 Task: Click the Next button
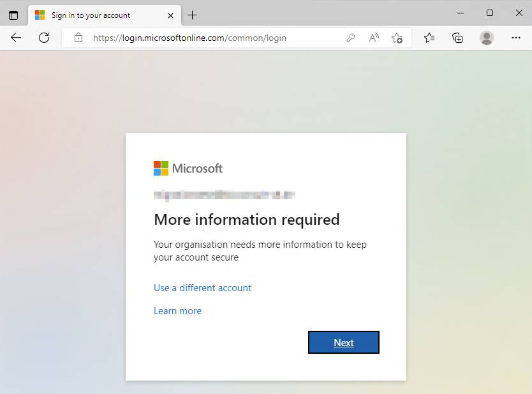pyautogui.click(x=344, y=342)
